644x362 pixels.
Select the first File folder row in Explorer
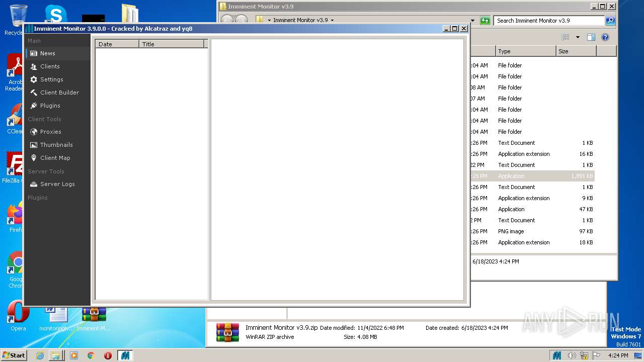pos(532,65)
